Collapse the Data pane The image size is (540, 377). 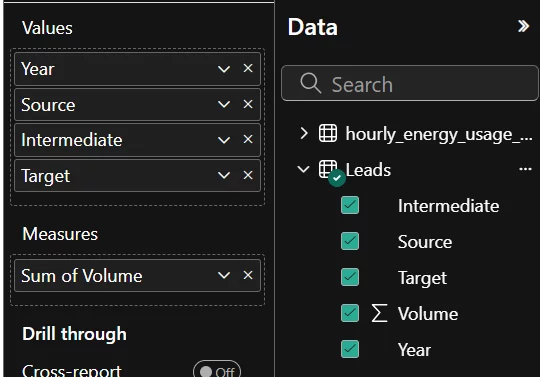pos(523,26)
